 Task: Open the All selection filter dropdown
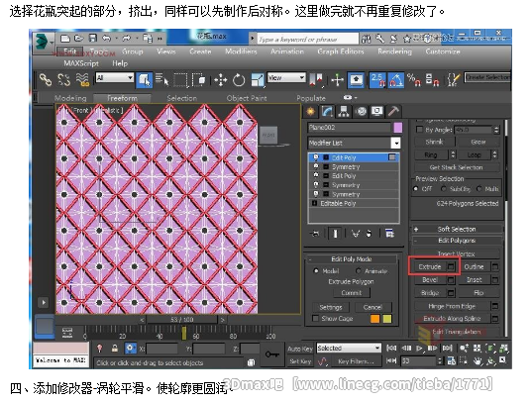(115, 78)
